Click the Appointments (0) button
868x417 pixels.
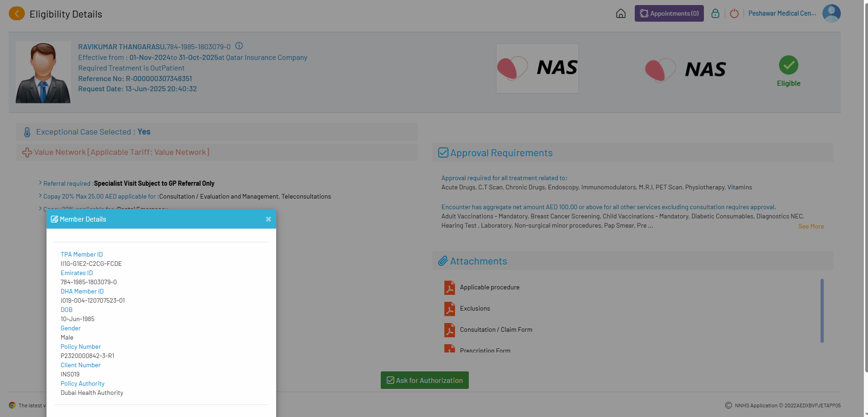(x=669, y=13)
